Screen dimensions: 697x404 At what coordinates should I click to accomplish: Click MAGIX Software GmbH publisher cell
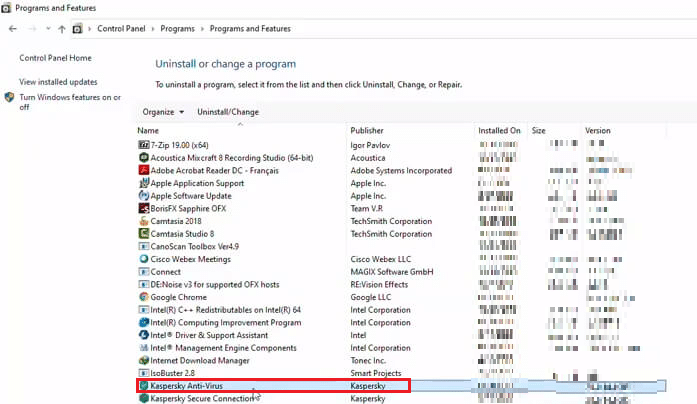[x=392, y=272]
